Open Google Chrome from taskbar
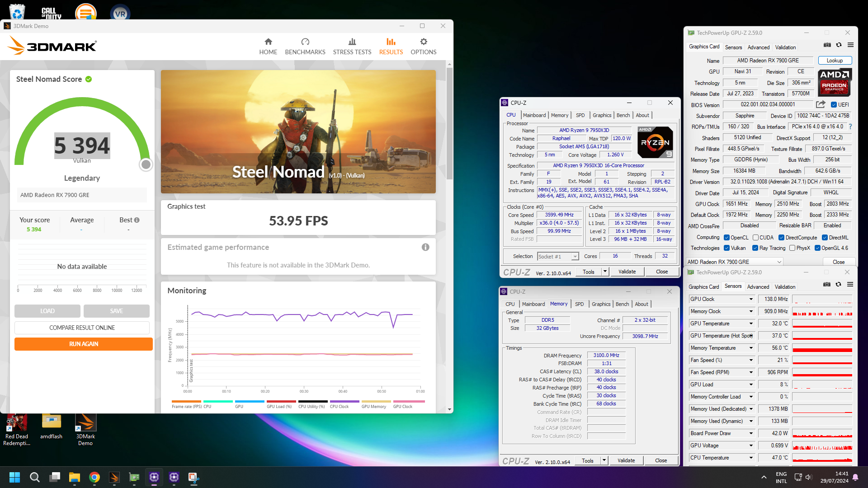Image resolution: width=868 pixels, height=488 pixels. click(x=94, y=477)
